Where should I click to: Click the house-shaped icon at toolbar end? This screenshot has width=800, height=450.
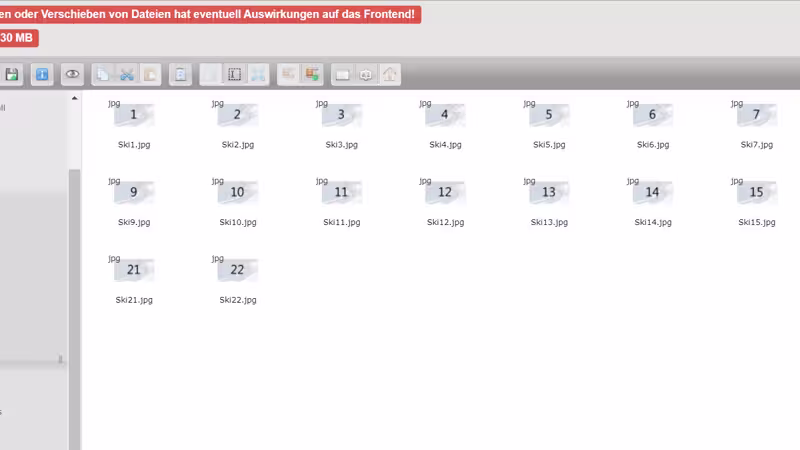390,74
